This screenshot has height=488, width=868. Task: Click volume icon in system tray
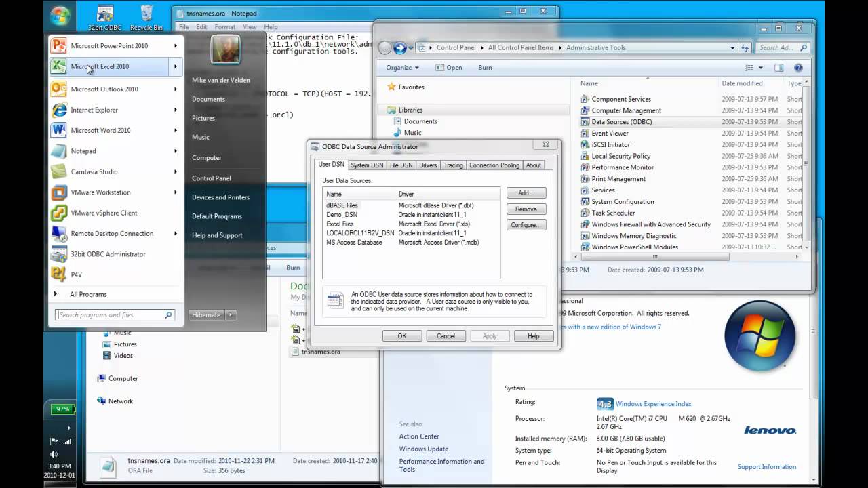click(x=54, y=454)
